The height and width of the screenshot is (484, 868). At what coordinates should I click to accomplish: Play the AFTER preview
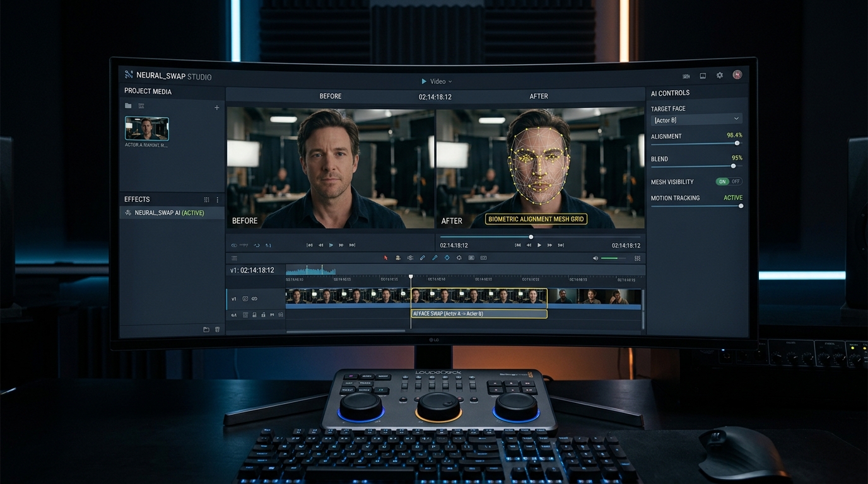point(539,245)
